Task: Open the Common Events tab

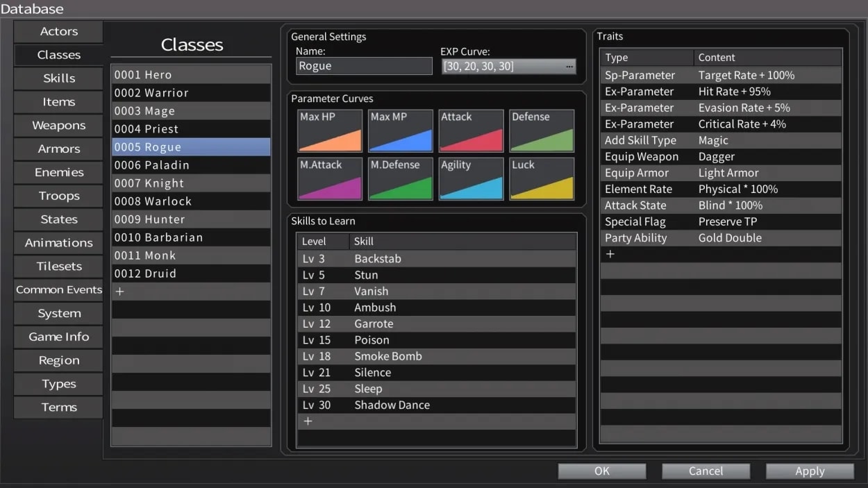Action: pyautogui.click(x=58, y=290)
